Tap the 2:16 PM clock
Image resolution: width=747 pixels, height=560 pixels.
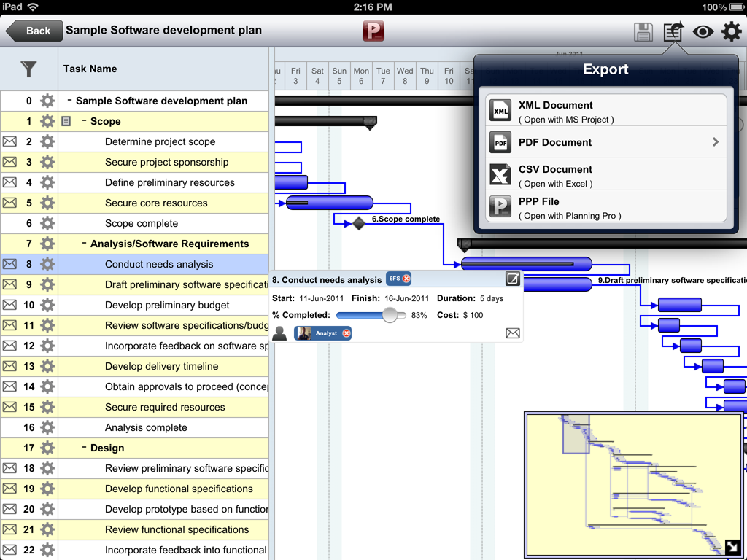[x=373, y=7]
